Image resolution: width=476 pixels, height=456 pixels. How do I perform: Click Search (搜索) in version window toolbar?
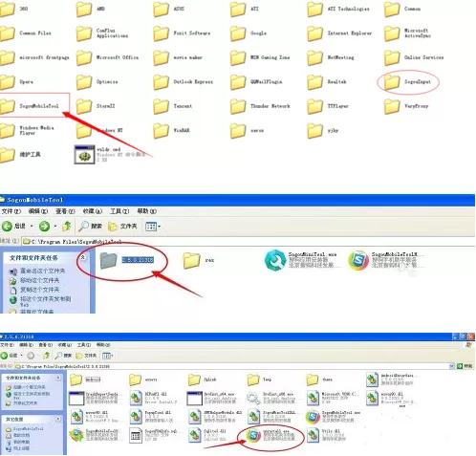coord(63,356)
